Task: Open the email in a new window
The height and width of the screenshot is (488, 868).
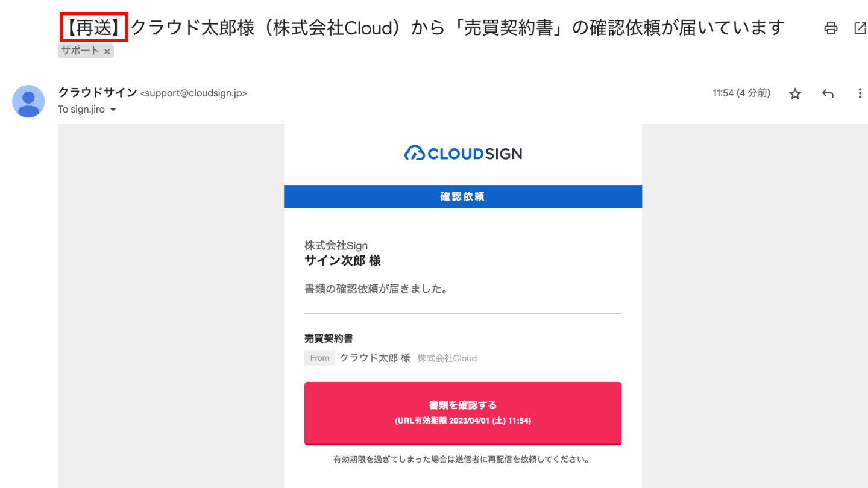Action: click(x=860, y=28)
